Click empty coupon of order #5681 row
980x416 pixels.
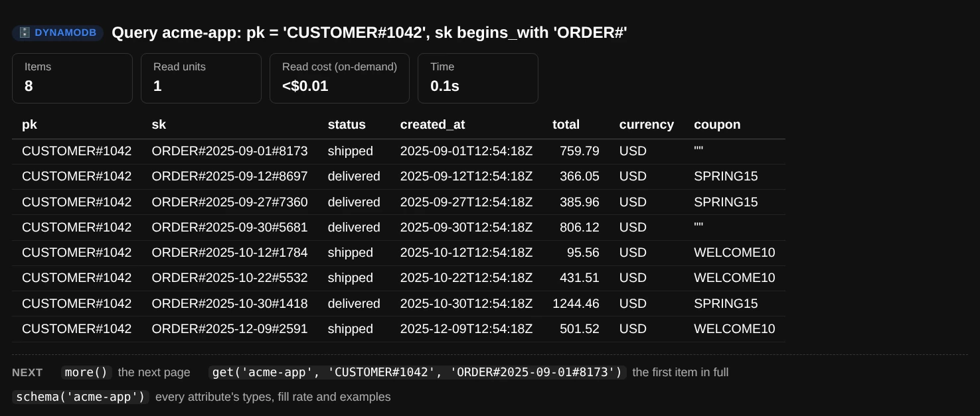(698, 228)
